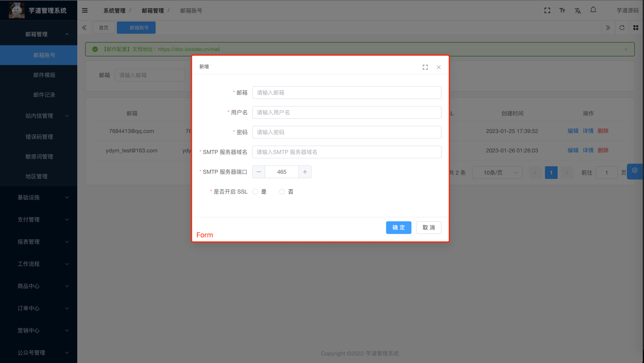The image size is (644, 363).
Task: Toggle fullscreen mode from the navbar
Action: click(547, 10)
